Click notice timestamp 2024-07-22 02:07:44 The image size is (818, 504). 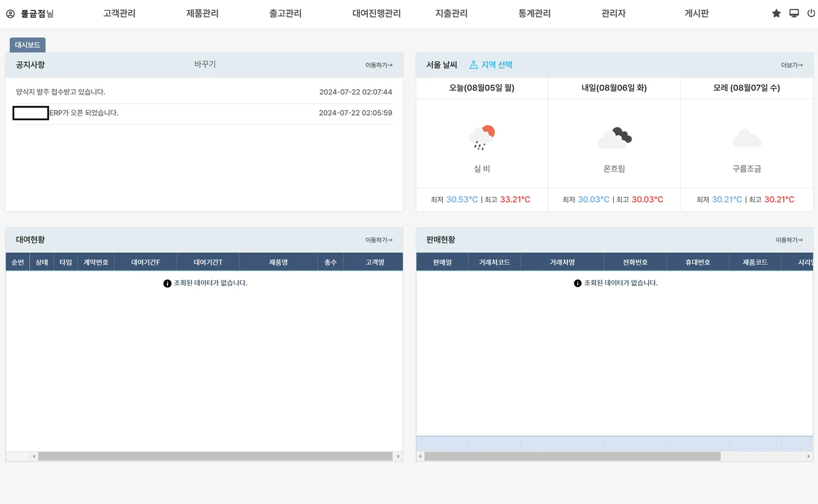pos(355,92)
